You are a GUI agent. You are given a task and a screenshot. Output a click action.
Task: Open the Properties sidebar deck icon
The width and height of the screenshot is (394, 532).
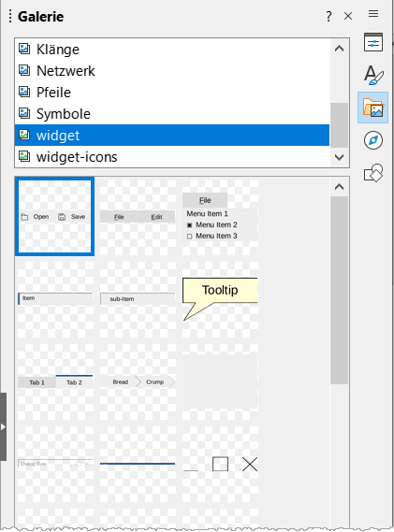(372, 42)
